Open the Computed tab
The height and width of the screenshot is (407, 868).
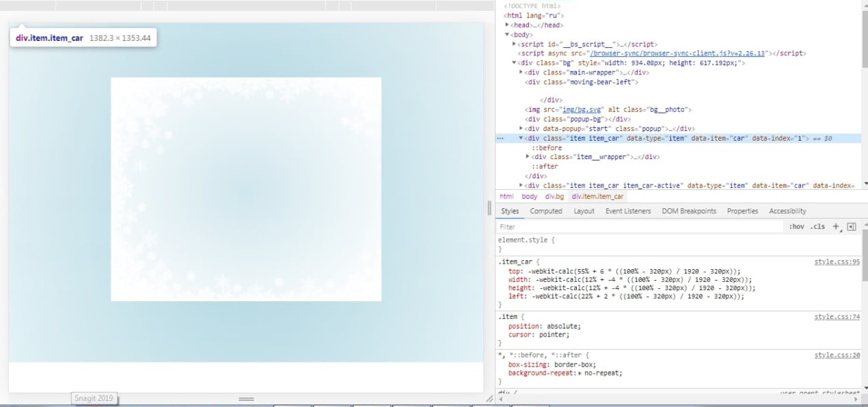(546, 211)
